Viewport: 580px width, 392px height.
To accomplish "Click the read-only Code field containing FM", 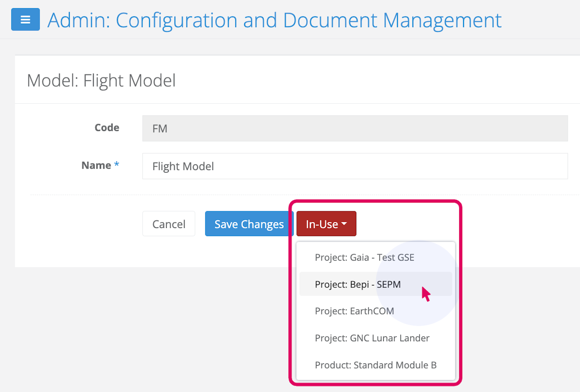I will coord(354,128).
